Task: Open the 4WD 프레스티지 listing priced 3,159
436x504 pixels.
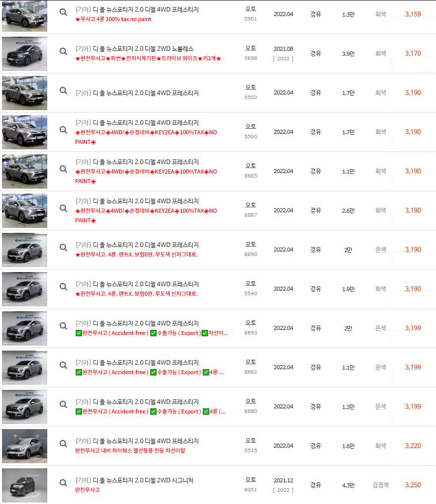Action: (137, 10)
